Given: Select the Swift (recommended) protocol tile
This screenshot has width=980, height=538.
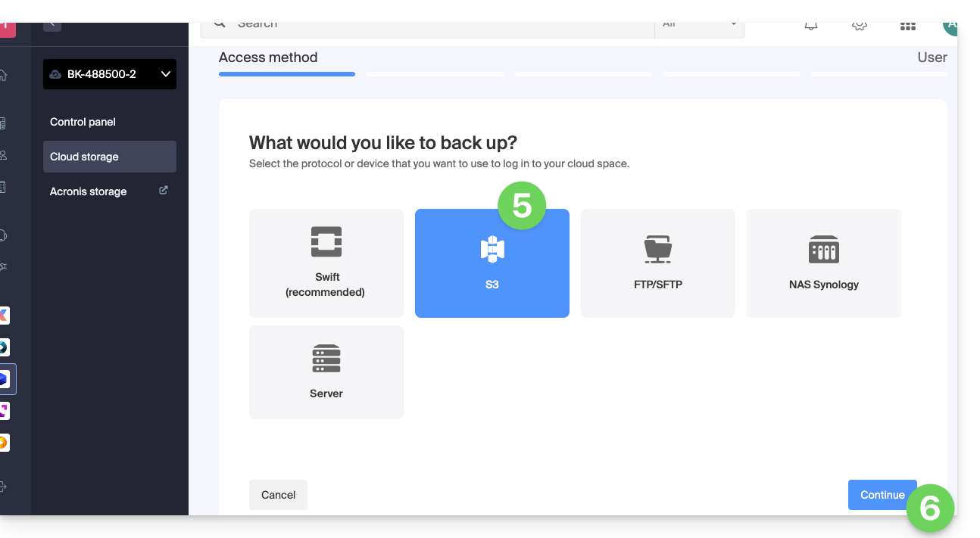Looking at the screenshot, I should tap(326, 263).
